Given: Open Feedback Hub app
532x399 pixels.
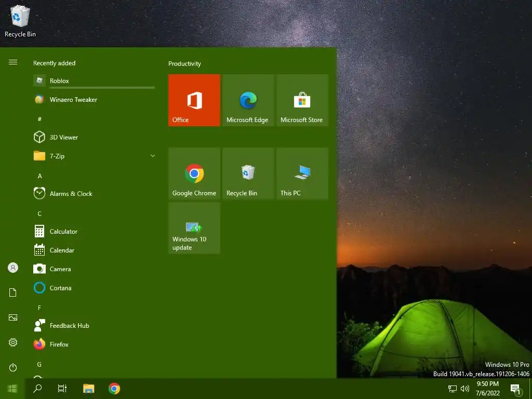Looking at the screenshot, I should point(94,325).
